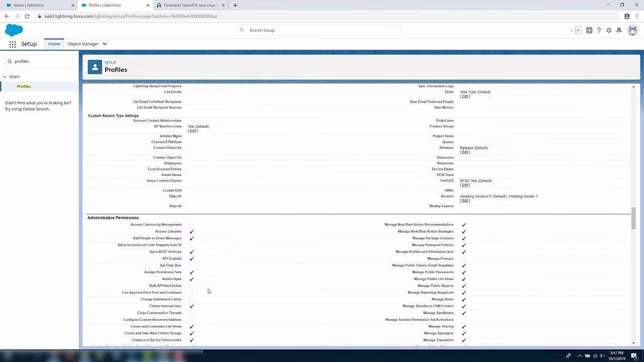Screen dimensions: 644x362
Task: Expand the Object Manager dropdown arrow
Action: pyautogui.click(x=105, y=44)
